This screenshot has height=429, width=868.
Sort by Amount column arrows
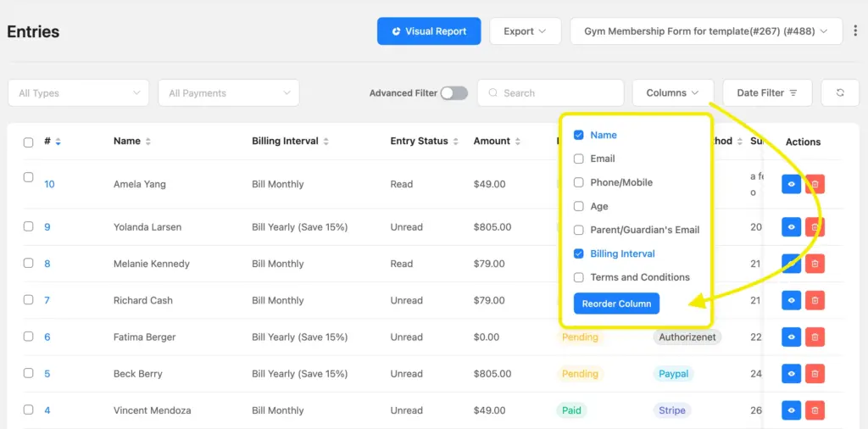[x=518, y=142]
